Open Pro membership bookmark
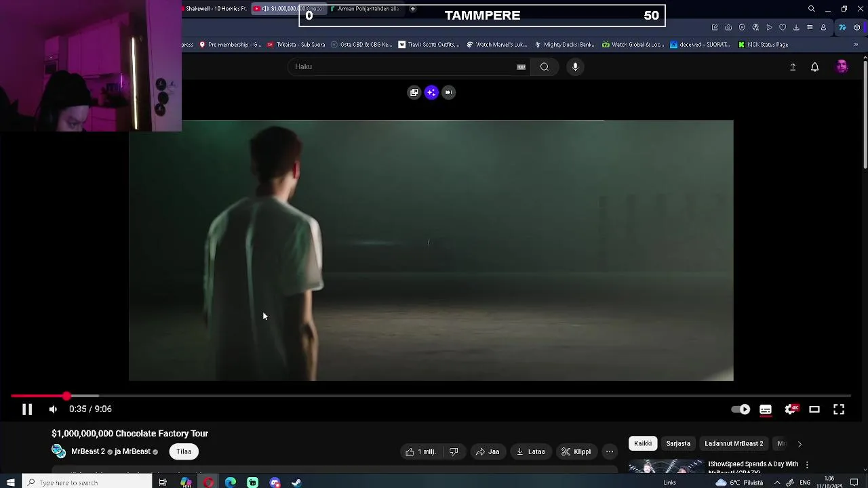The height and width of the screenshot is (488, 868). pos(230,45)
